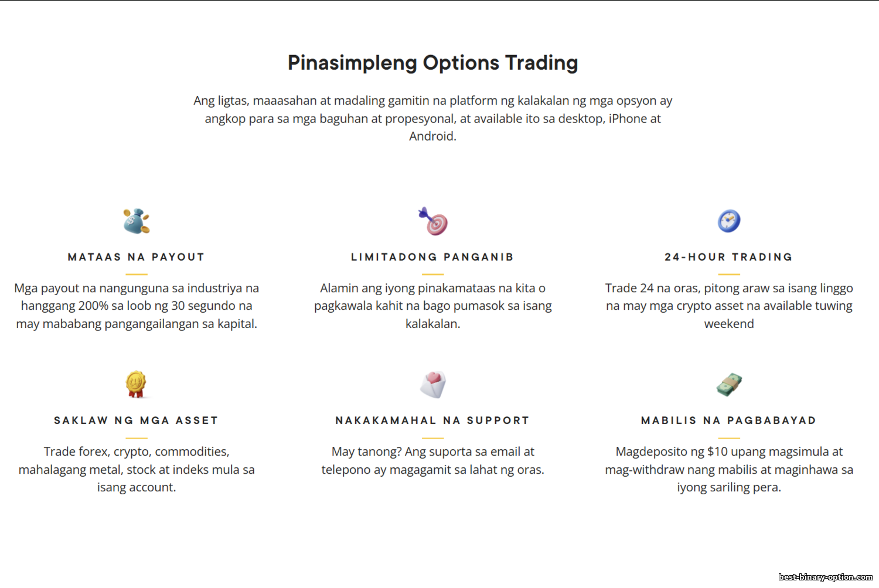Click the gold medal asset icon
Screen dimensions: 879x588
[x=136, y=384]
